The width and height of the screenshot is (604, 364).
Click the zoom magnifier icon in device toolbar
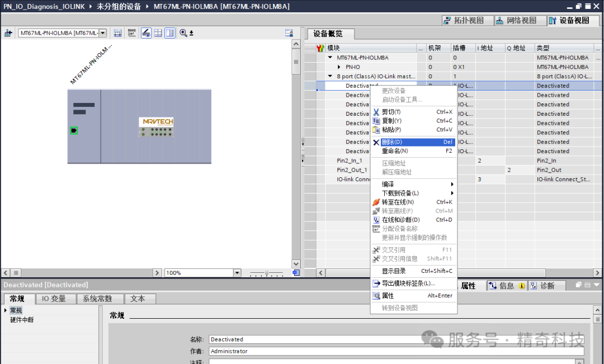(x=183, y=33)
